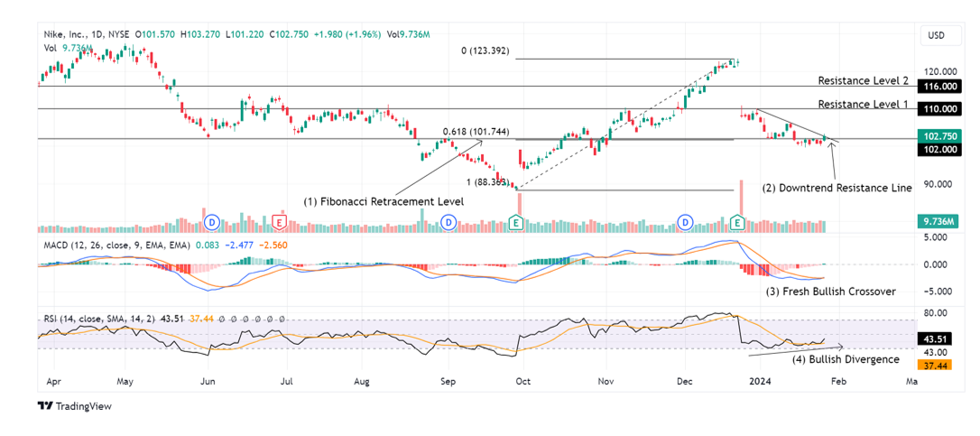Click the dividend marker near June
The image size is (980, 436).
(212, 221)
